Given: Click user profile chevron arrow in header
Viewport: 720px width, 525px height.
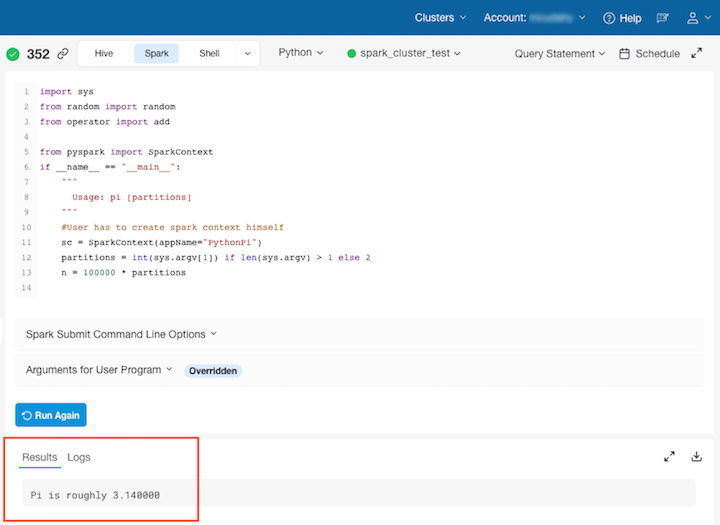Looking at the screenshot, I should 708,17.
